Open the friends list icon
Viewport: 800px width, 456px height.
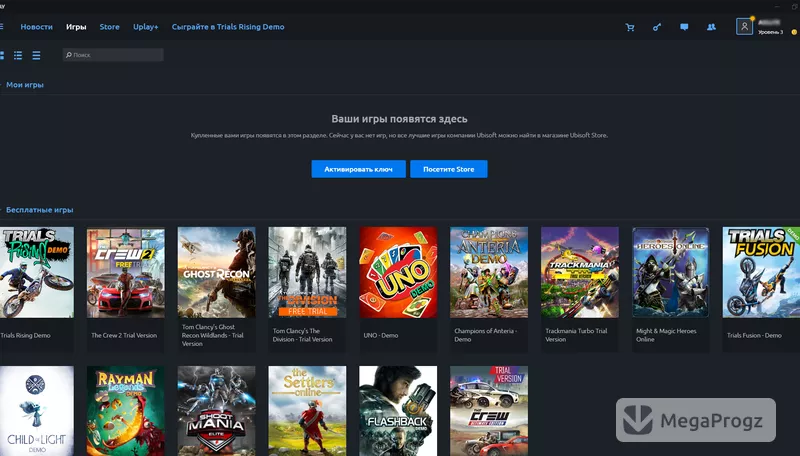(x=711, y=27)
